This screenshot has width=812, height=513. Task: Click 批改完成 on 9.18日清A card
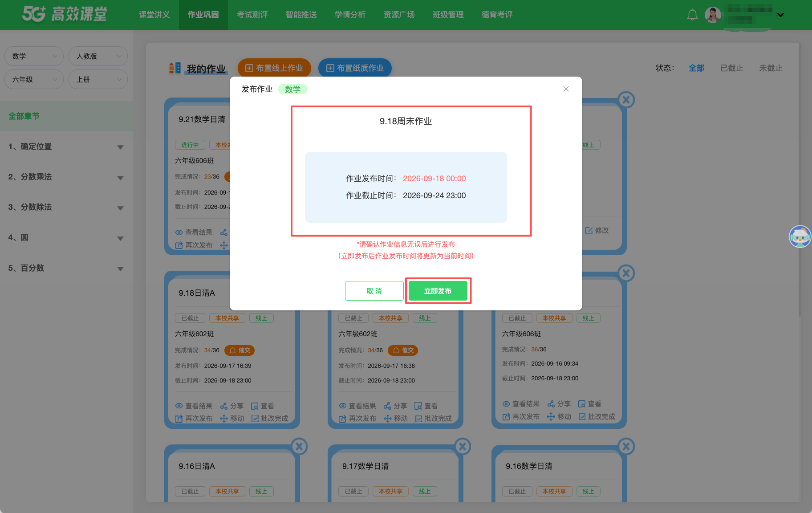(x=270, y=419)
